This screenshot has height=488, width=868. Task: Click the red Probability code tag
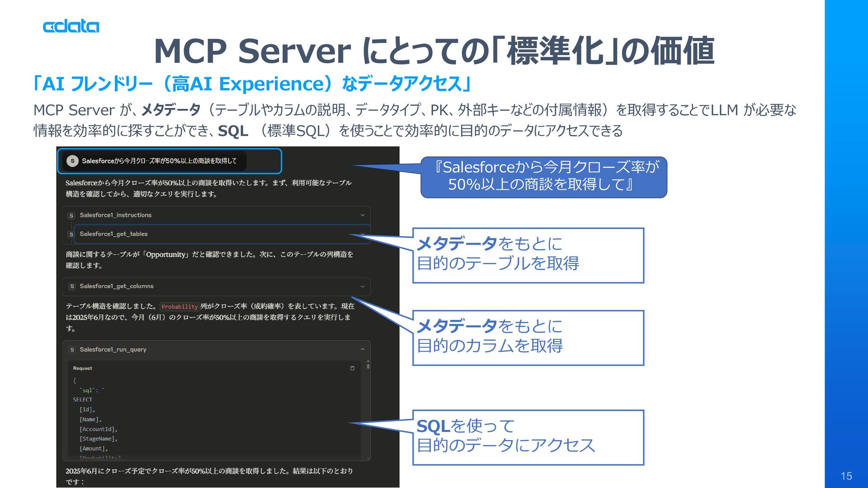click(x=179, y=306)
